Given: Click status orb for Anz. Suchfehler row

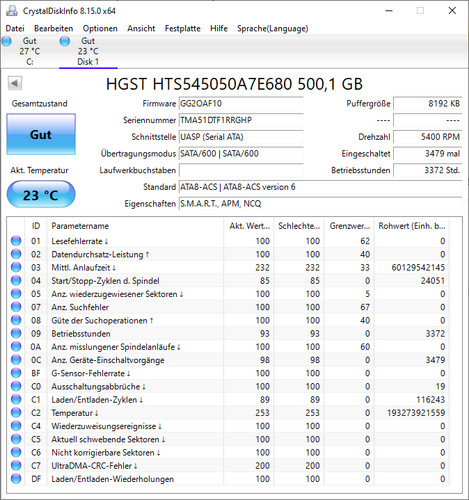Looking at the screenshot, I should [x=16, y=307].
